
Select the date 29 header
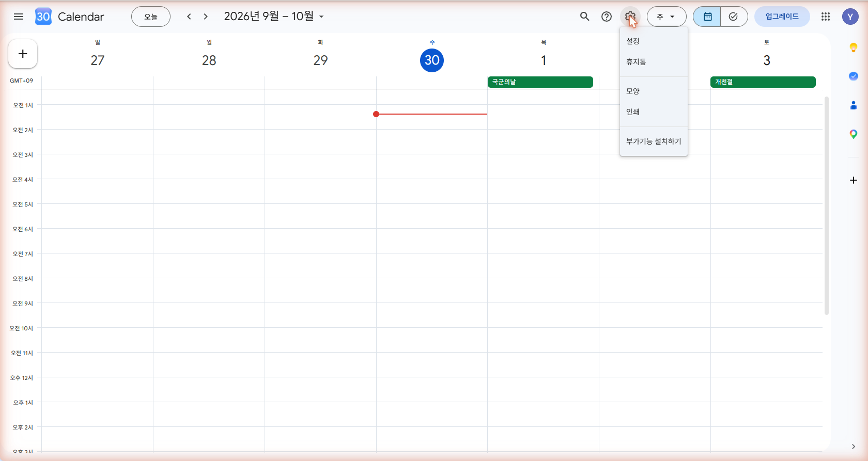point(321,60)
